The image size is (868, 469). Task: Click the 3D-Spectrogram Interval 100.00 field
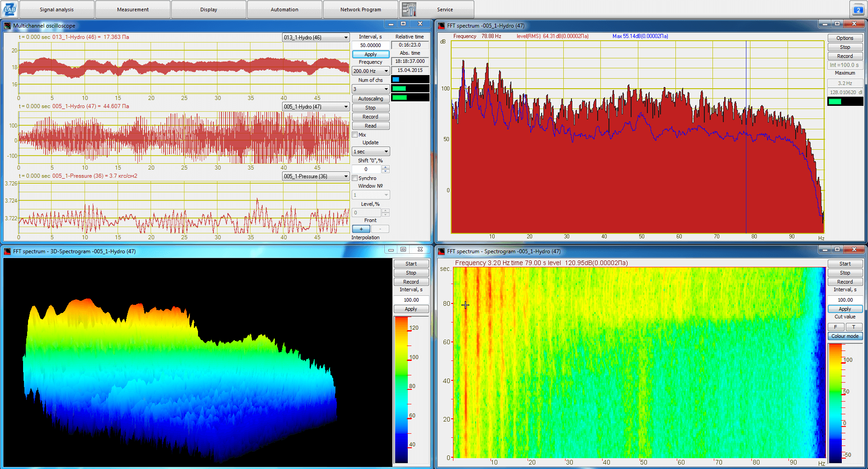tap(411, 300)
